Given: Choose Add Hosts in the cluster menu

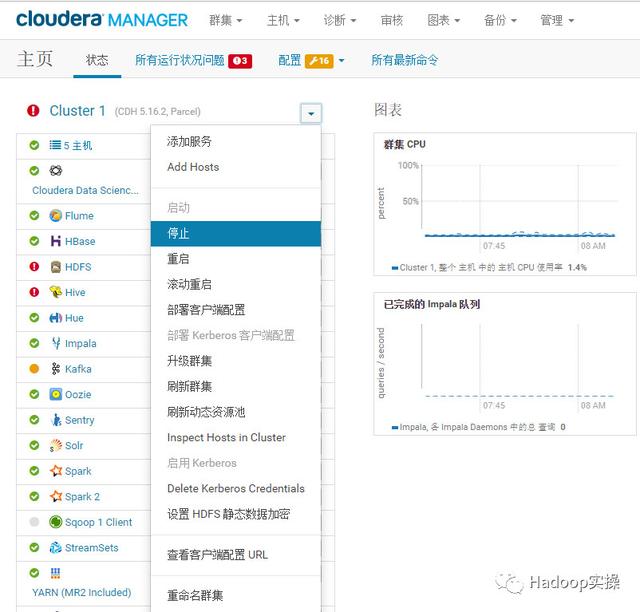Looking at the screenshot, I should click(236, 167).
